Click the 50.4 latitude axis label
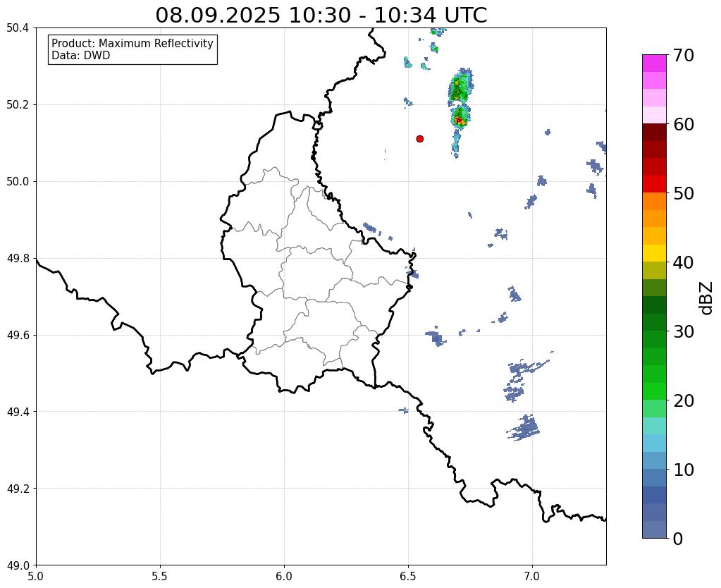Viewport: 721px width, 588px height. click(x=18, y=28)
